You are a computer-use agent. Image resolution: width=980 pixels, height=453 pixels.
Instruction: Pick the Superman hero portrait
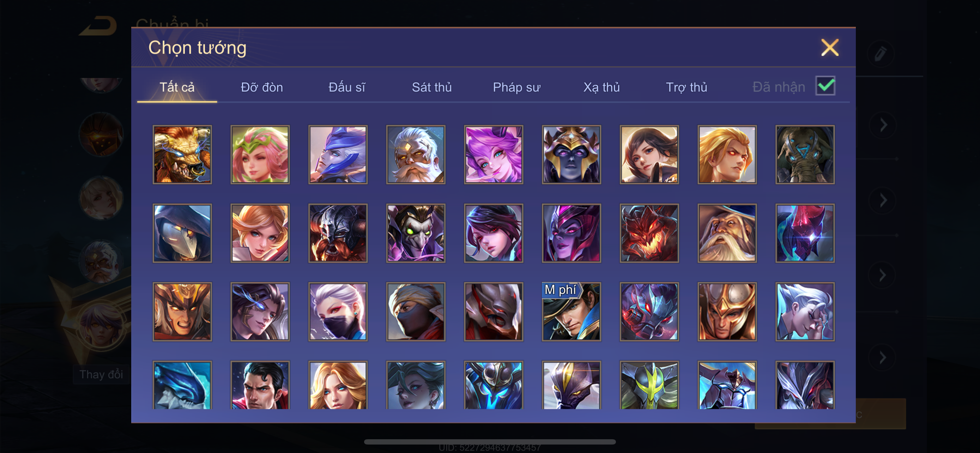tap(260, 385)
